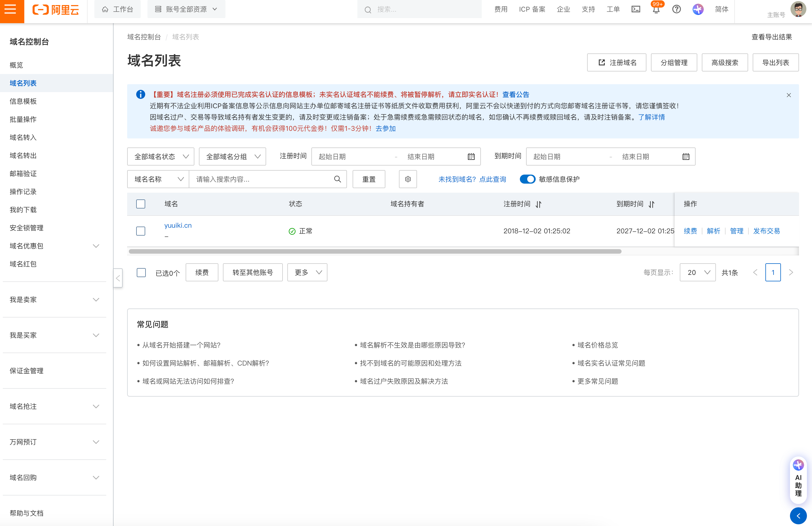Sort by registration time column
812x526 pixels.
click(539, 204)
